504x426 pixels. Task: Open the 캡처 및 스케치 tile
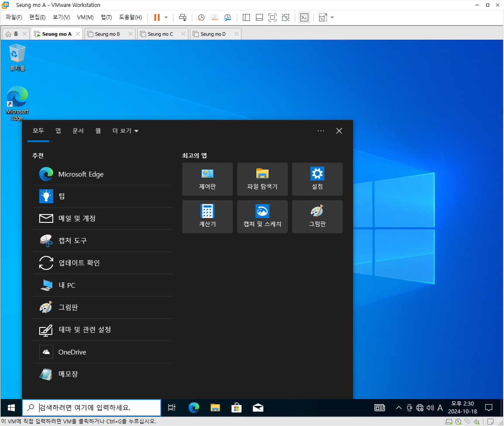click(262, 217)
